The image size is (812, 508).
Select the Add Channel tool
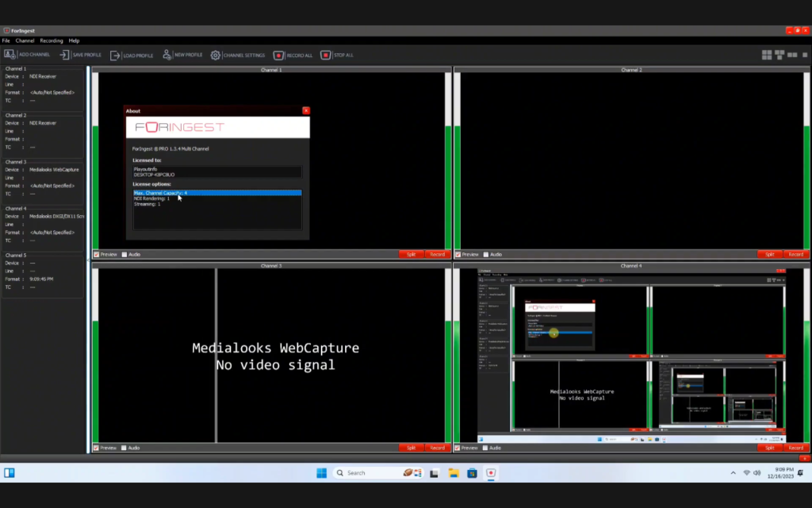(28, 55)
